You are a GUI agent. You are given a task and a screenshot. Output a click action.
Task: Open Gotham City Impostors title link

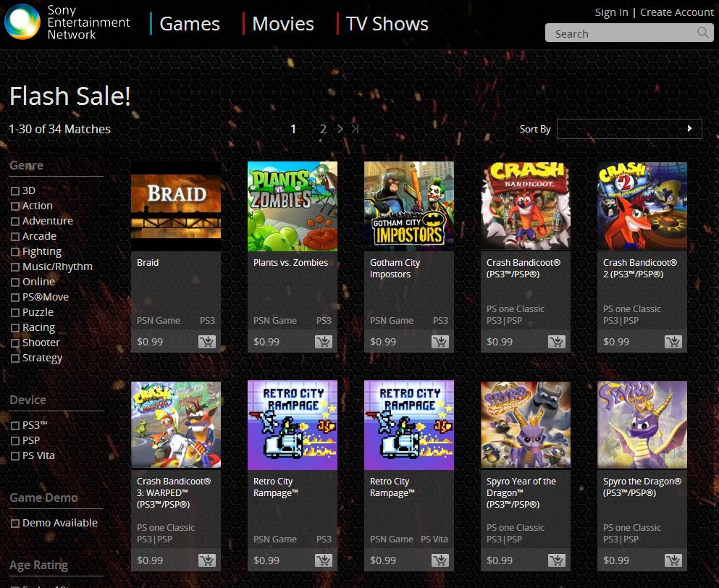click(x=395, y=269)
